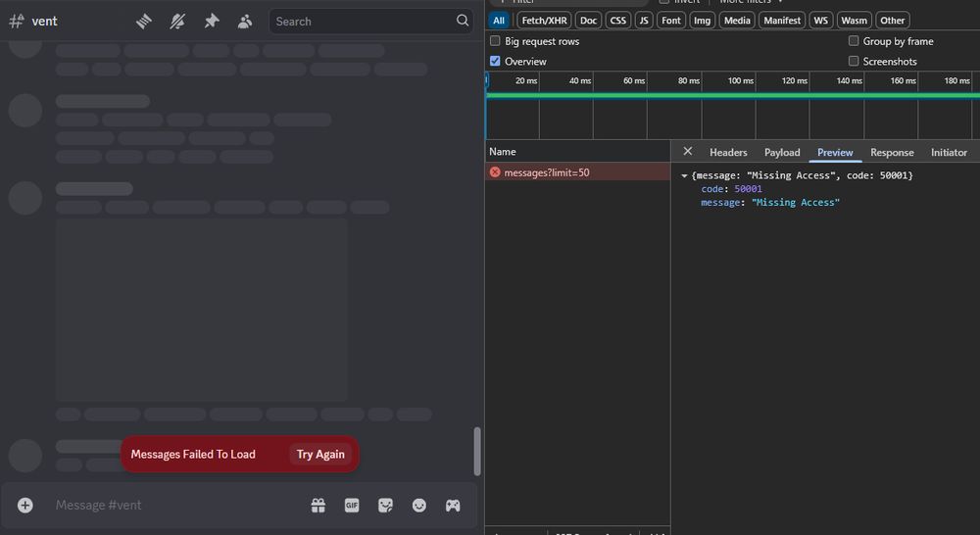Select the Preview tab
The height and width of the screenshot is (535, 980).
point(835,152)
